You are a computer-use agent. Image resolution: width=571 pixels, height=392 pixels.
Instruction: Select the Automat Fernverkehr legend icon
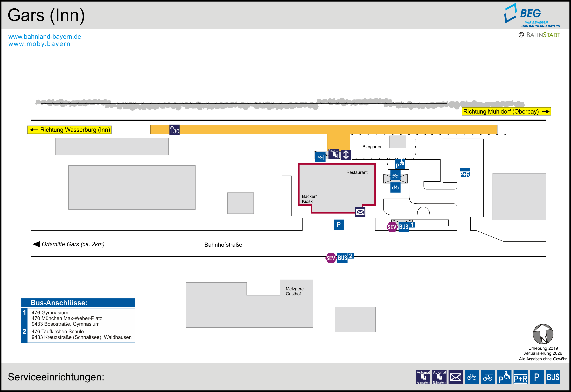(x=423, y=377)
